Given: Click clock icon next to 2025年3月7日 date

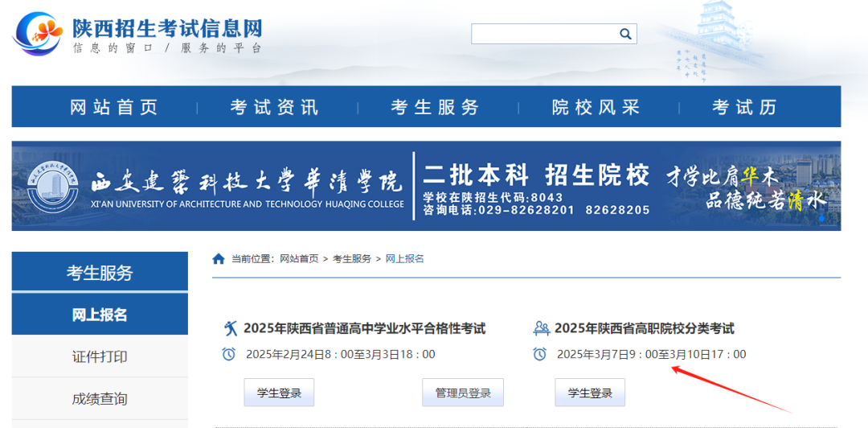Looking at the screenshot, I should click(x=540, y=354).
